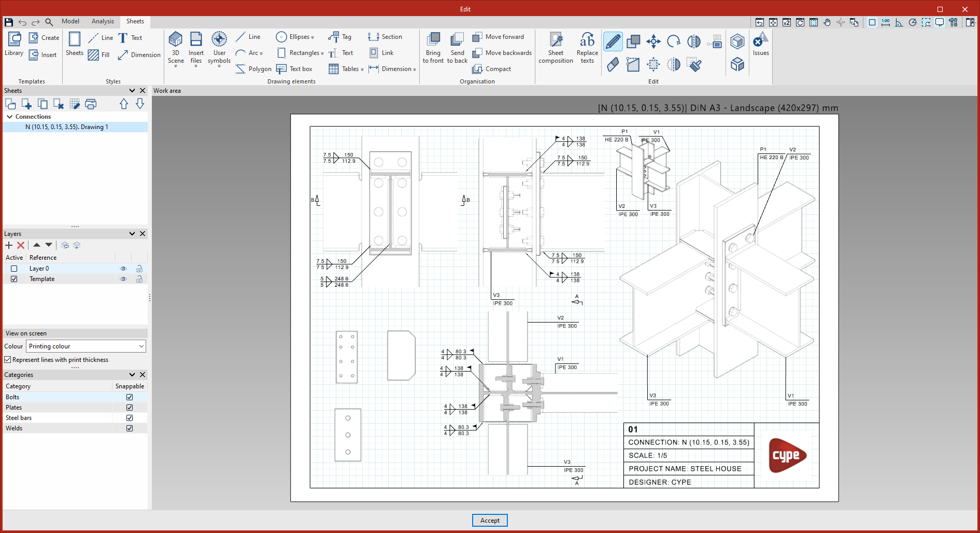Move the sheet down with down arrow
Screen dimensions: 980x533
pos(140,104)
